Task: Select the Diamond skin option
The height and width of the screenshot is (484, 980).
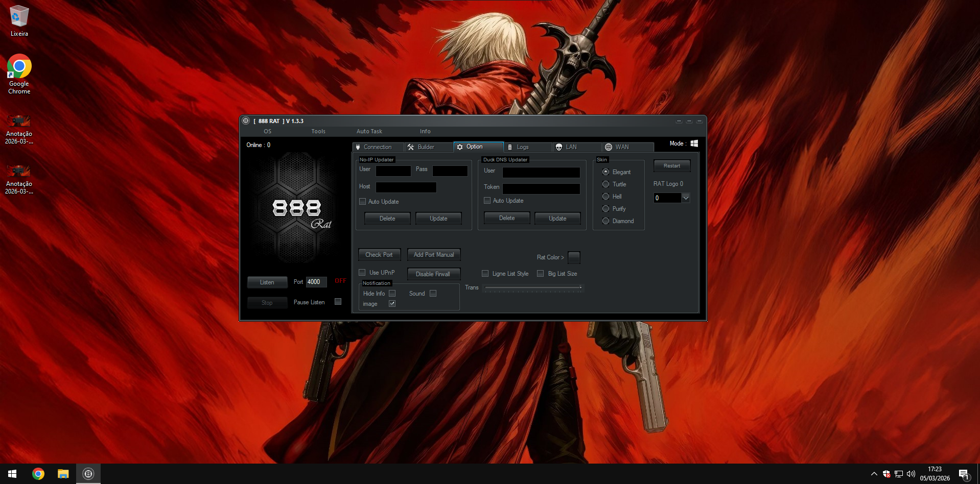Action: pos(606,221)
